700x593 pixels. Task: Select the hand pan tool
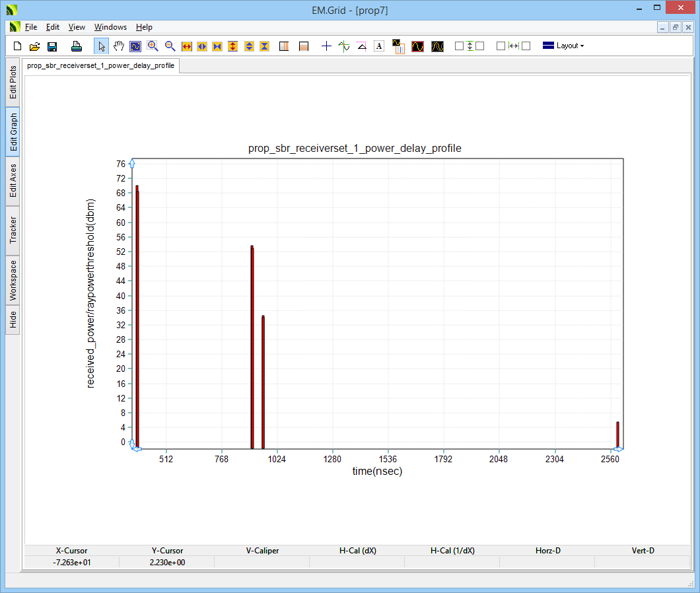click(x=119, y=46)
